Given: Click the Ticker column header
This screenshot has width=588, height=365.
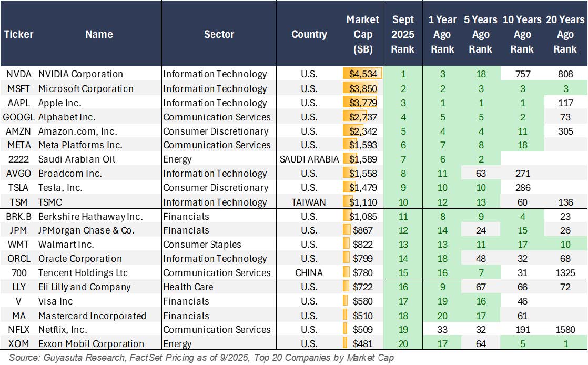Looking at the screenshot, I should pyautogui.click(x=19, y=34).
